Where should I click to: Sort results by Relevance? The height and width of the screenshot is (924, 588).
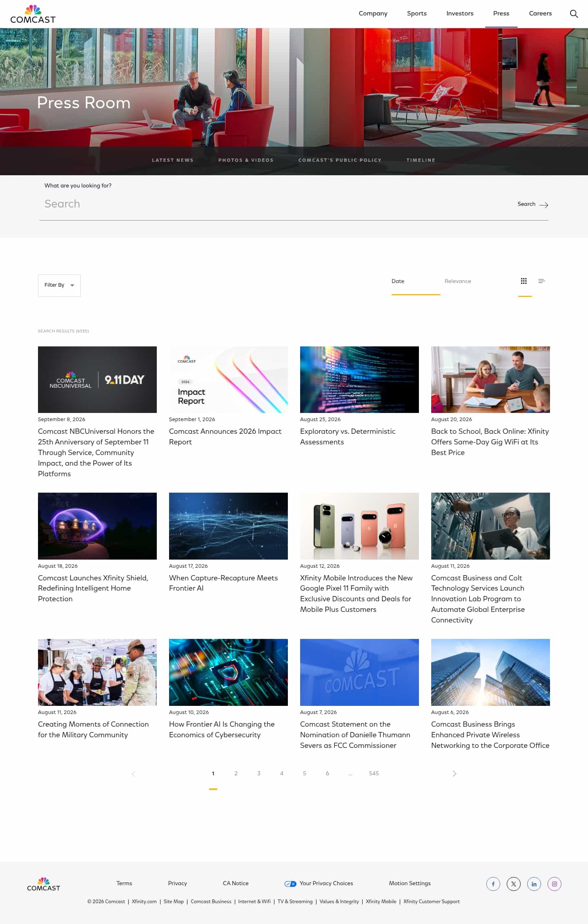(x=458, y=281)
